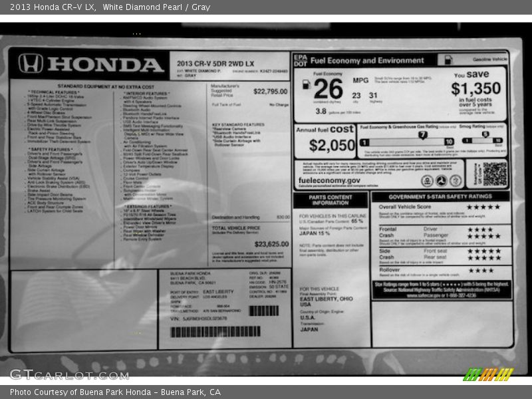Click the long VIN barcode
The image size is (532, 399).
[x=215, y=331]
